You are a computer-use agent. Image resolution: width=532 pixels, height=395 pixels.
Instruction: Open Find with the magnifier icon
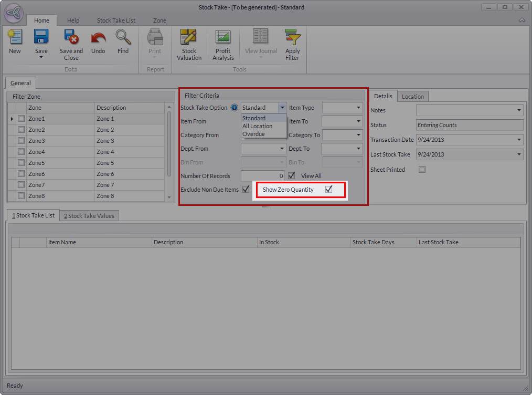(123, 38)
